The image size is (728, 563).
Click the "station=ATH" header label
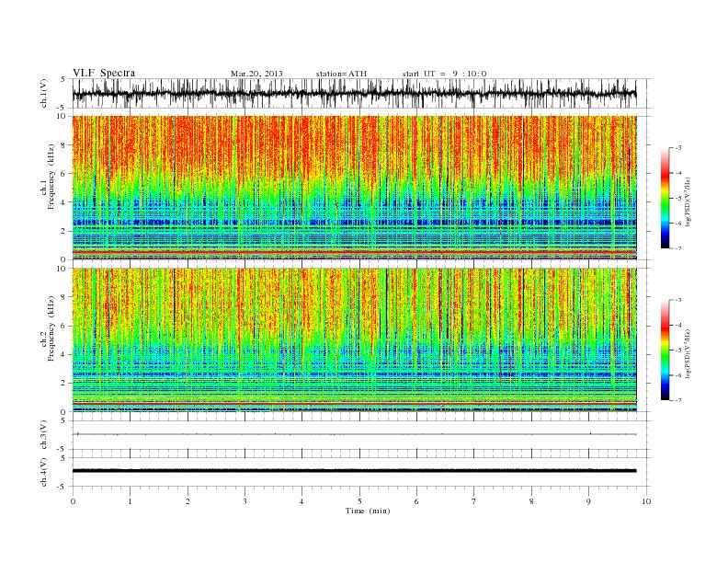pyautogui.click(x=341, y=74)
